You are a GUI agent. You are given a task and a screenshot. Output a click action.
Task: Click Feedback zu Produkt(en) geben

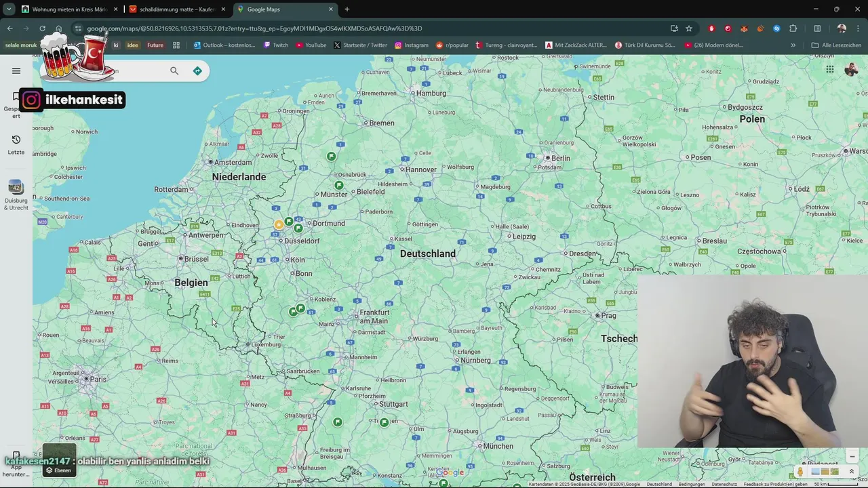point(775,484)
